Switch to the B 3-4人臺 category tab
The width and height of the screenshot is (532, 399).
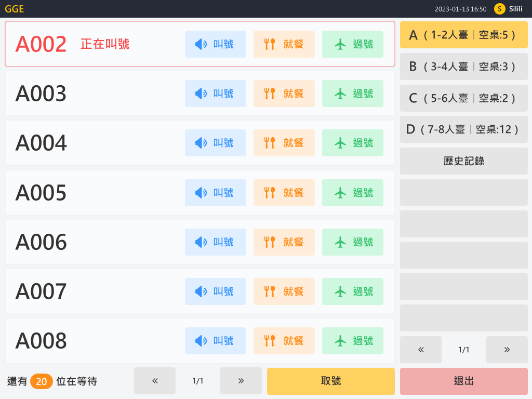pos(463,66)
